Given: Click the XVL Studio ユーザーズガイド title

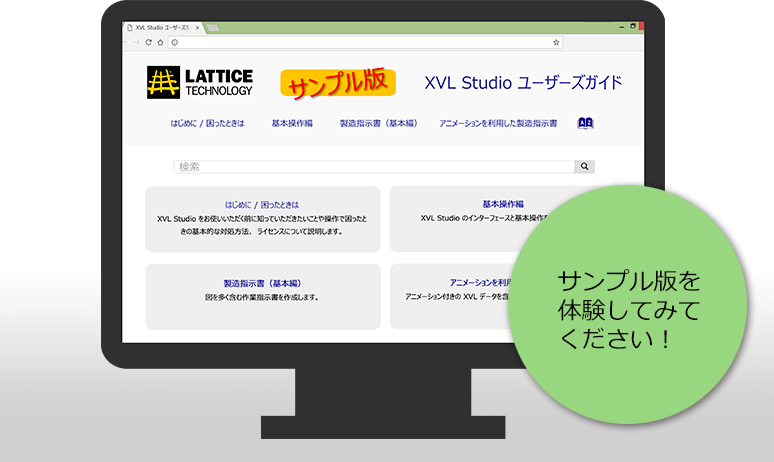Looking at the screenshot, I should [523, 82].
